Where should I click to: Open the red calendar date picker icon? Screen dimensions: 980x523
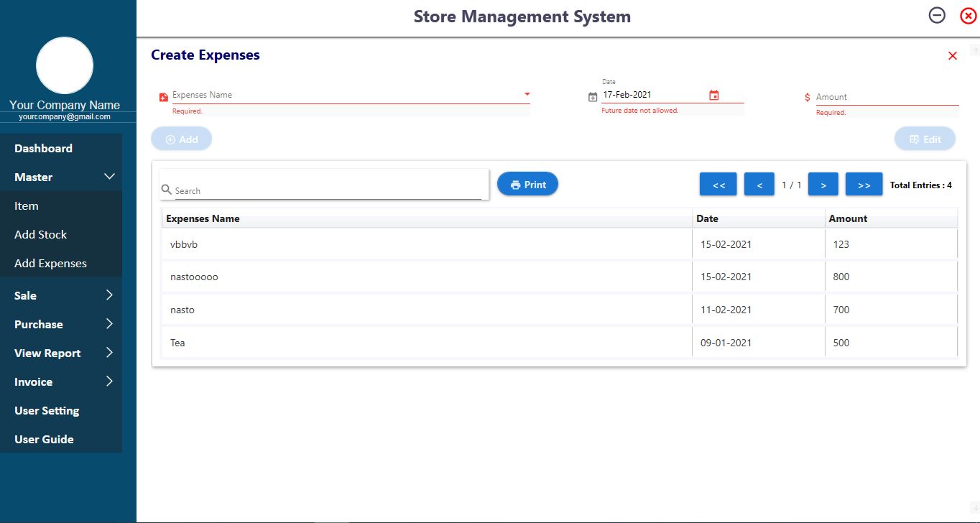[713, 95]
